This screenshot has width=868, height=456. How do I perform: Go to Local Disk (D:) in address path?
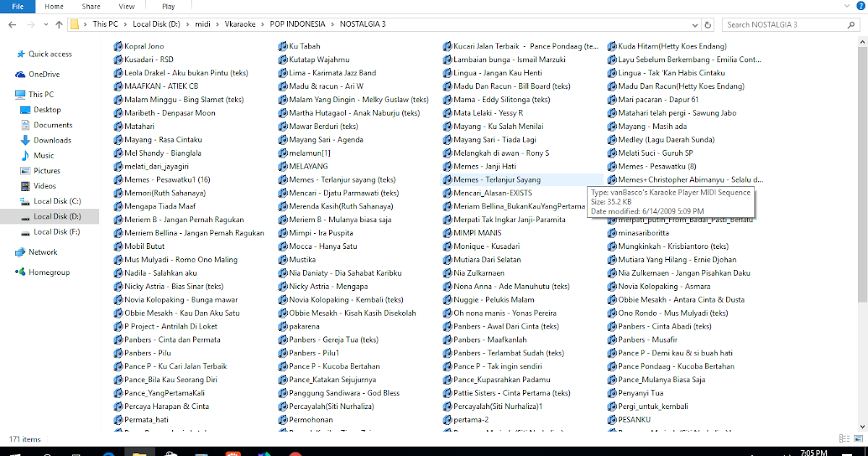click(156, 24)
